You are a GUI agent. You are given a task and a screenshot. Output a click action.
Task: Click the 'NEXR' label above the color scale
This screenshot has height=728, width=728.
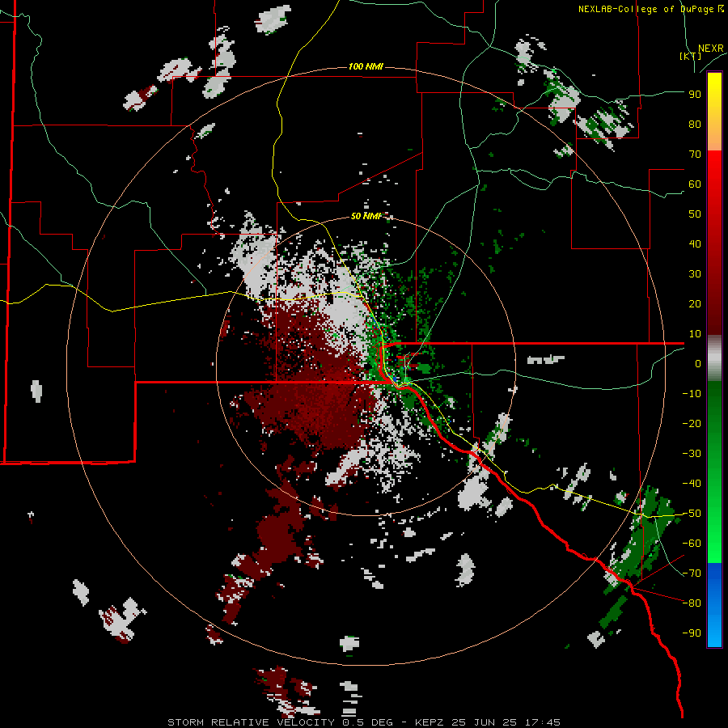tap(711, 49)
